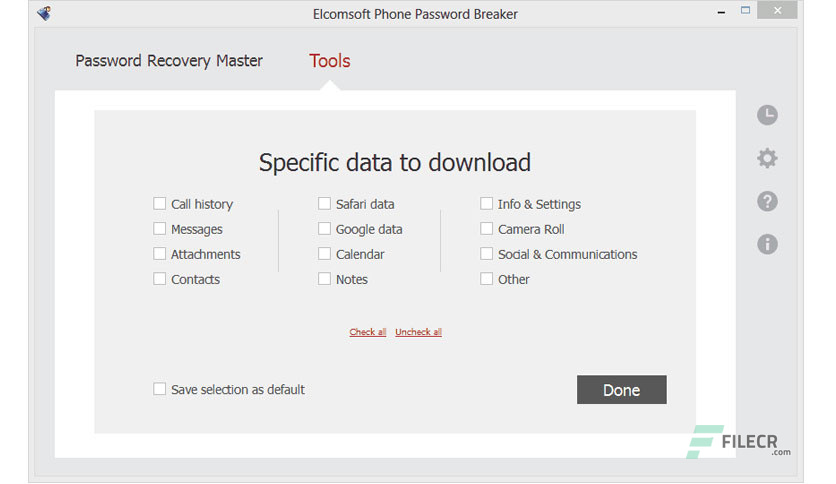Check the Other checkbox

click(486, 279)
